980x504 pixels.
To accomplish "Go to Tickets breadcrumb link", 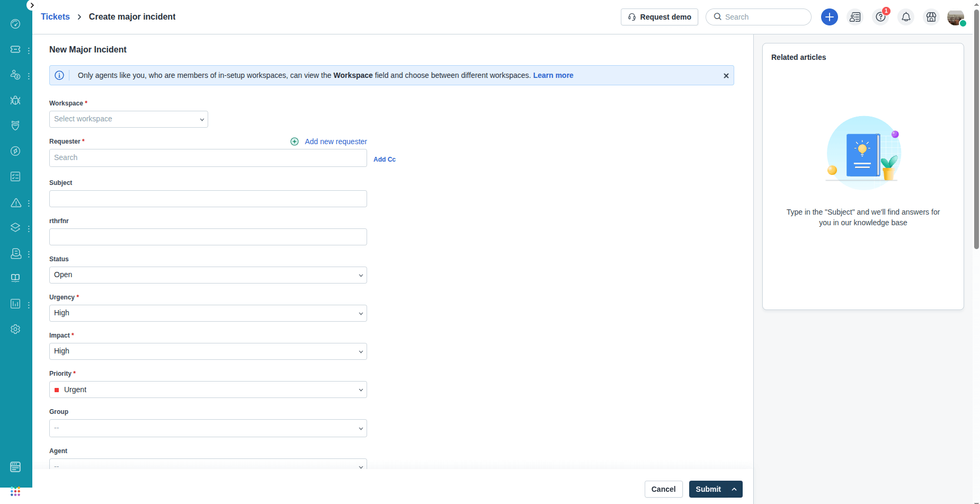I will (55, 17).
